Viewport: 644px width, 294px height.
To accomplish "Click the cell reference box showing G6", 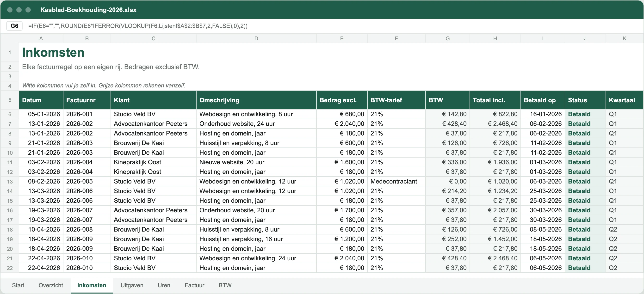I will click(14, 26).
